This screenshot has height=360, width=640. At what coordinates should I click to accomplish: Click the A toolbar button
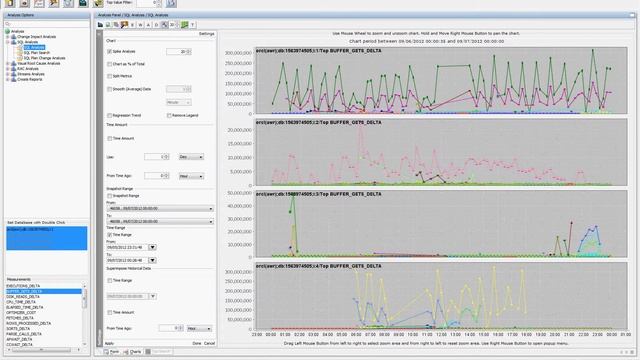click(148, 25)
